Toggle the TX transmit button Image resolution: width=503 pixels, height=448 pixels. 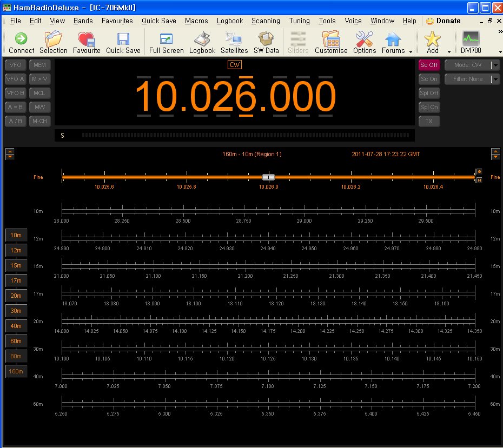coord(429,121)
